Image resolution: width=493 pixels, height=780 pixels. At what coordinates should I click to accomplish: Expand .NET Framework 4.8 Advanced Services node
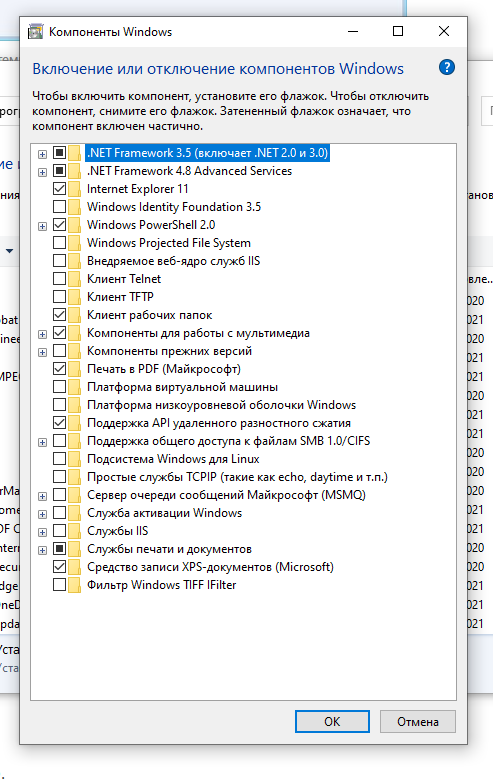42,172
